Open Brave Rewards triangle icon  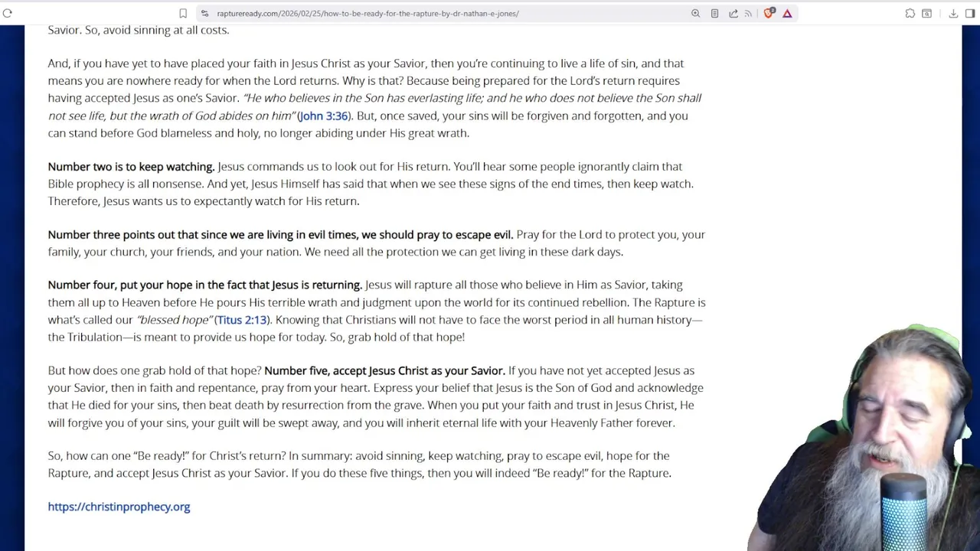pyautogui.click(x=787, y=13)
